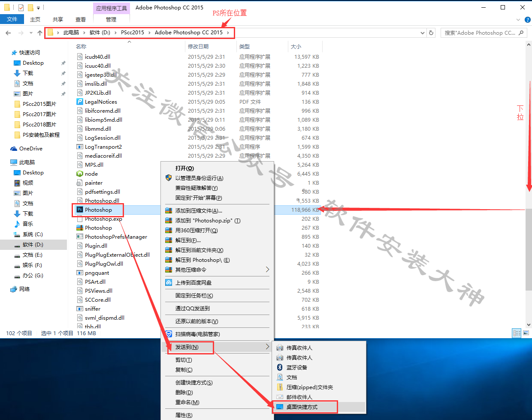Open PS安装包及教程 folder in sidebar
The height and width of the screenshot is (420, 532).
tap(41, 135)
